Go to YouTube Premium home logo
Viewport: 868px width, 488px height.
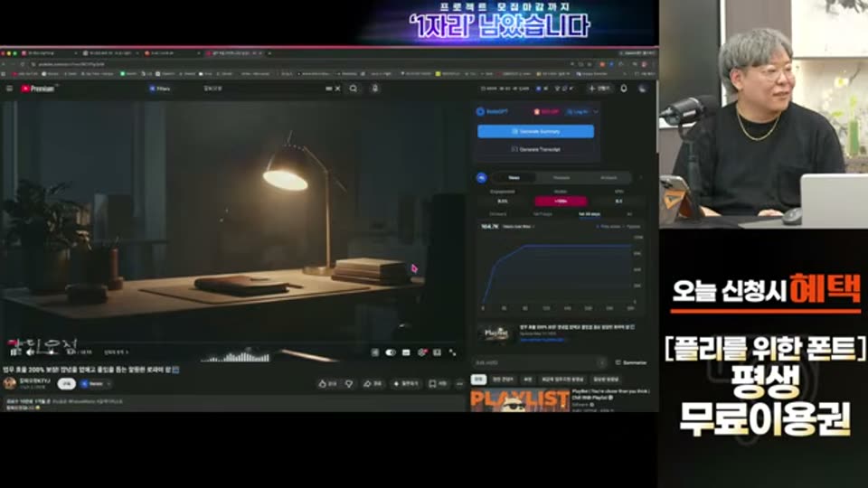[38, 89]
